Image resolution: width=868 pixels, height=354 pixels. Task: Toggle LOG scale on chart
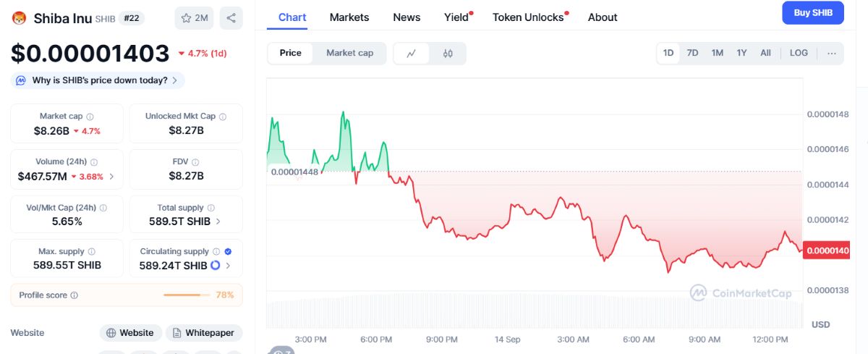799,53
